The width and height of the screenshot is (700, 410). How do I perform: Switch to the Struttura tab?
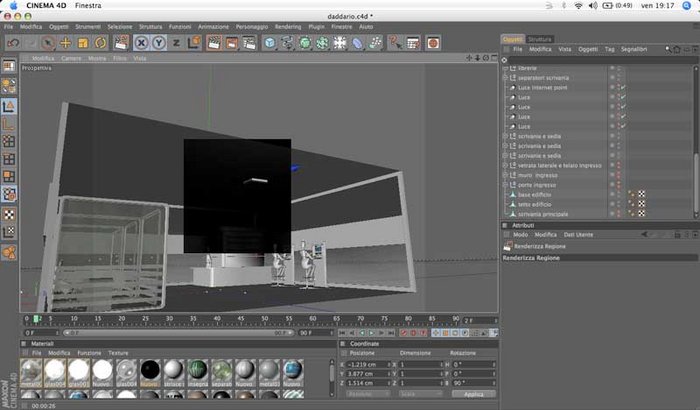[540, 39]
